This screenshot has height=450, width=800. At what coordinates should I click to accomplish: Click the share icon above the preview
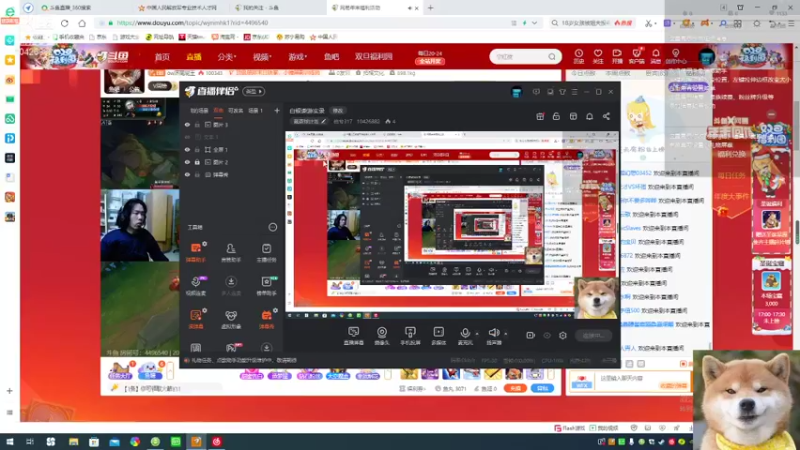pyautogui.click(x=606, y=116)
